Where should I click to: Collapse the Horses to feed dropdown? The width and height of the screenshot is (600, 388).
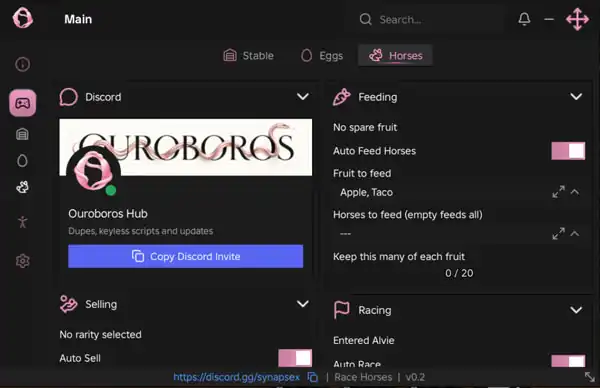click(575, 233)
